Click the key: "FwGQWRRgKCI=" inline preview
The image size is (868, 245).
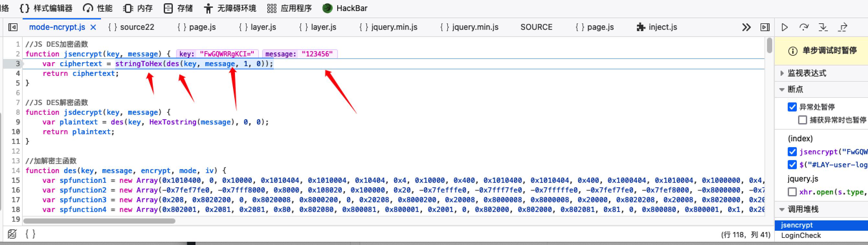pos(217,54)
